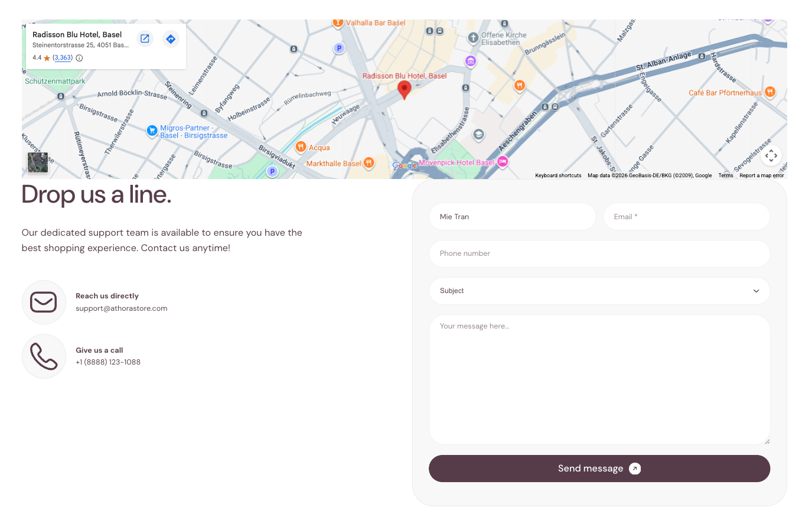Click into the Email field
This screenshot has width=812, height=530.
click(x=687, y=217)
